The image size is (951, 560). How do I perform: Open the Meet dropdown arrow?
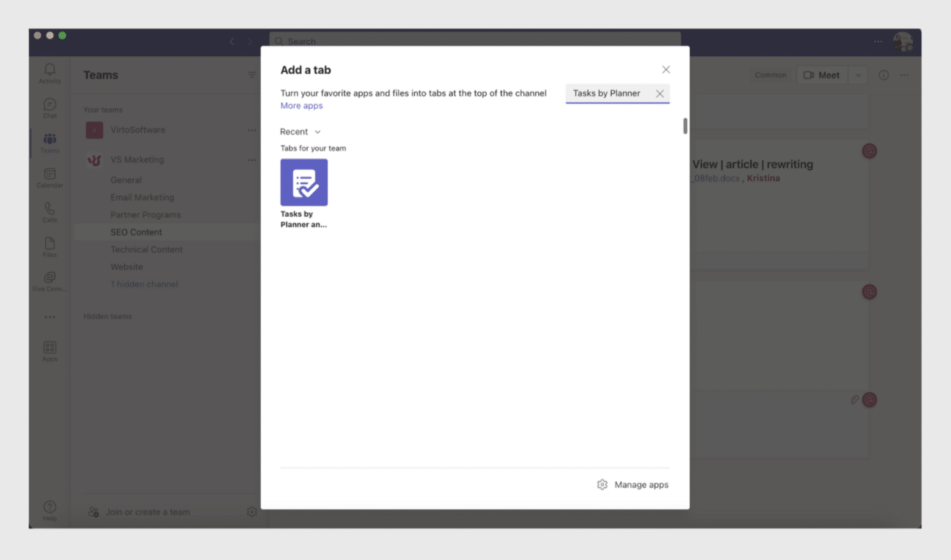click(858, 75)
